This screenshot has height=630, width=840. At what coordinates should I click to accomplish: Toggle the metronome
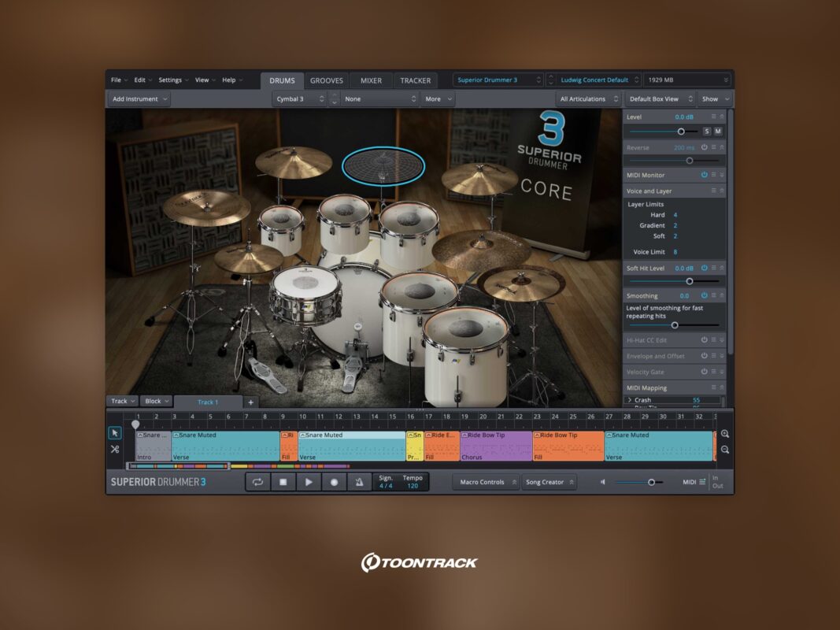point(359,482)
